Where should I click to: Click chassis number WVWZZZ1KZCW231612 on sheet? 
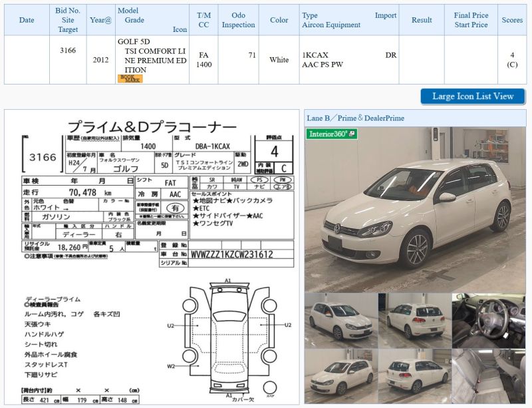[x=232, y=254]
